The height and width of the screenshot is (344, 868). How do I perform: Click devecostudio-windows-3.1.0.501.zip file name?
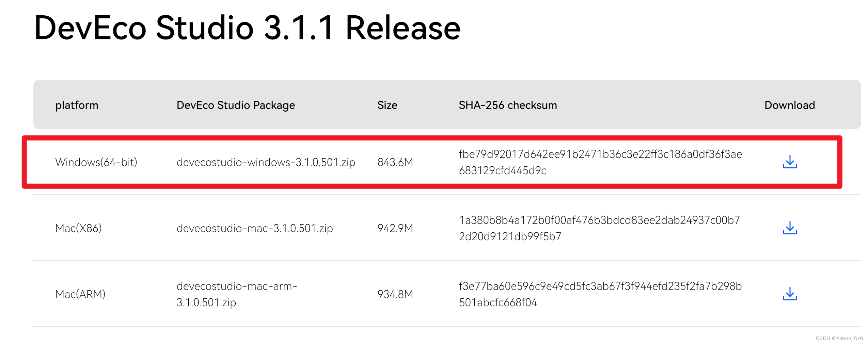pos(266,162)
